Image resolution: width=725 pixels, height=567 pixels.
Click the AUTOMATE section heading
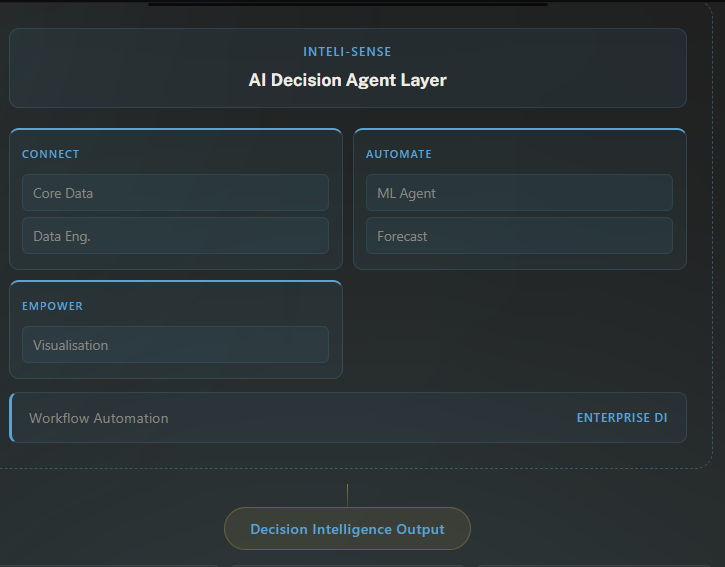click(399, 154)
